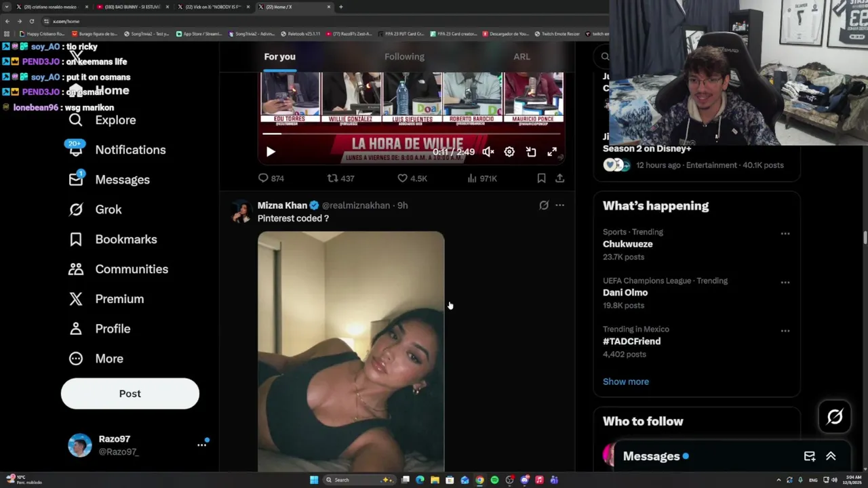Open Explore from the sidebar
Screen dimensions: 868x488
[102, 120]
